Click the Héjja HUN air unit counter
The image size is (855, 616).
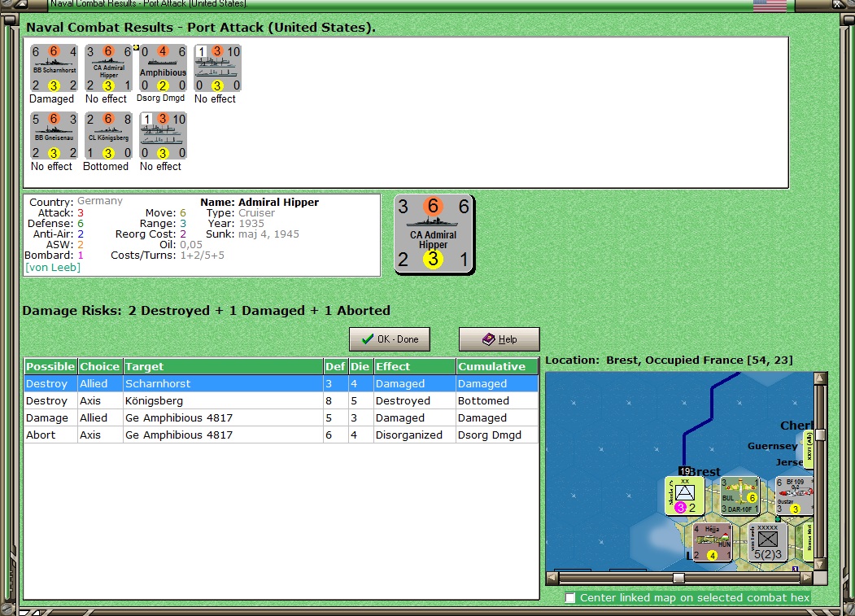712,542
